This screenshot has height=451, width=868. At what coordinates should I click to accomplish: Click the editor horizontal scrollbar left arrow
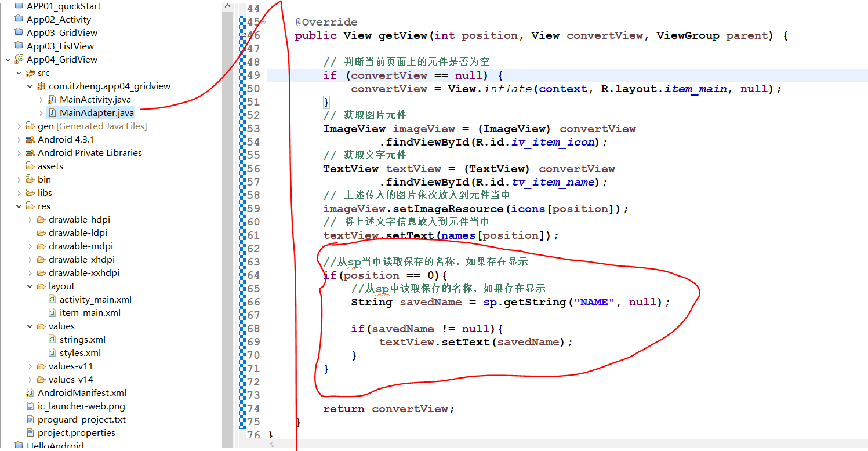point(273,444)
